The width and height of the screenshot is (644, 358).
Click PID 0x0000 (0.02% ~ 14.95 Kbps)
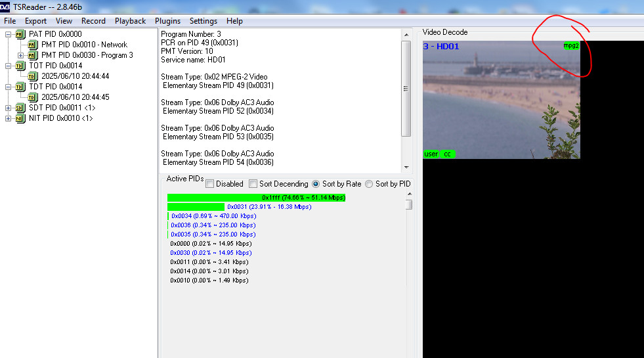coord(211,244)
